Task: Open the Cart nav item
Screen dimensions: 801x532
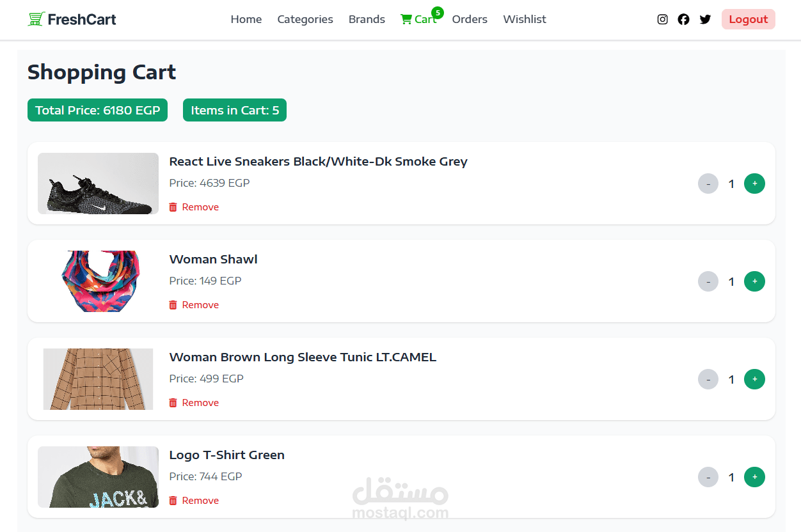Action: click(418, 19)
